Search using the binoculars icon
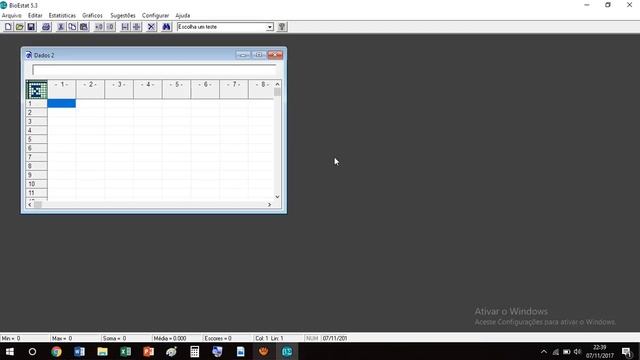The height and width of the screenshot is (360, 640). coord(167,27)
